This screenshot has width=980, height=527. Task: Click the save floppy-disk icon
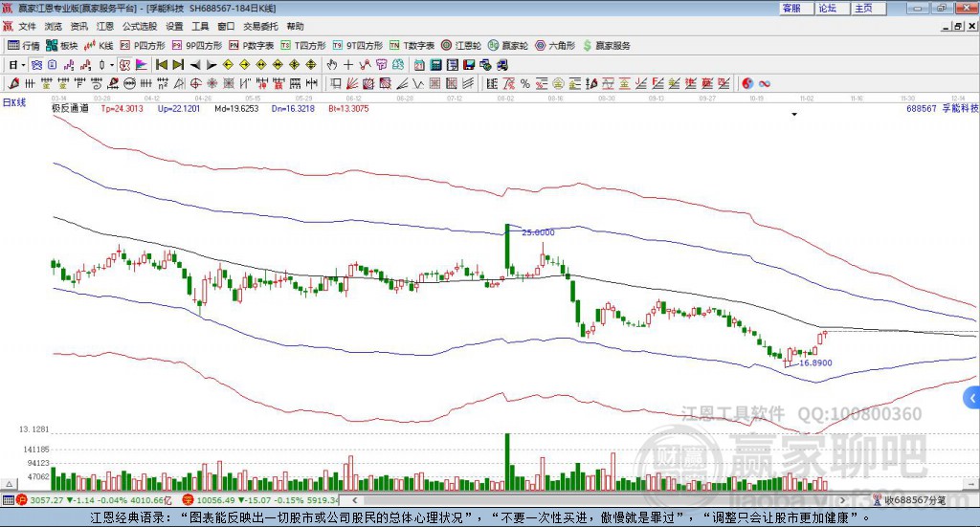(469, 65)
